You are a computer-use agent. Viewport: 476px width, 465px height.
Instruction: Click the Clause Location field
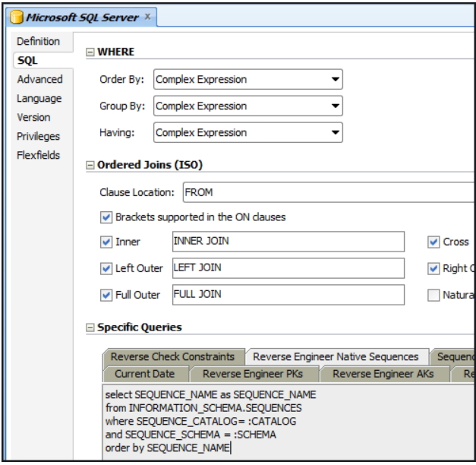pos(329,192)
